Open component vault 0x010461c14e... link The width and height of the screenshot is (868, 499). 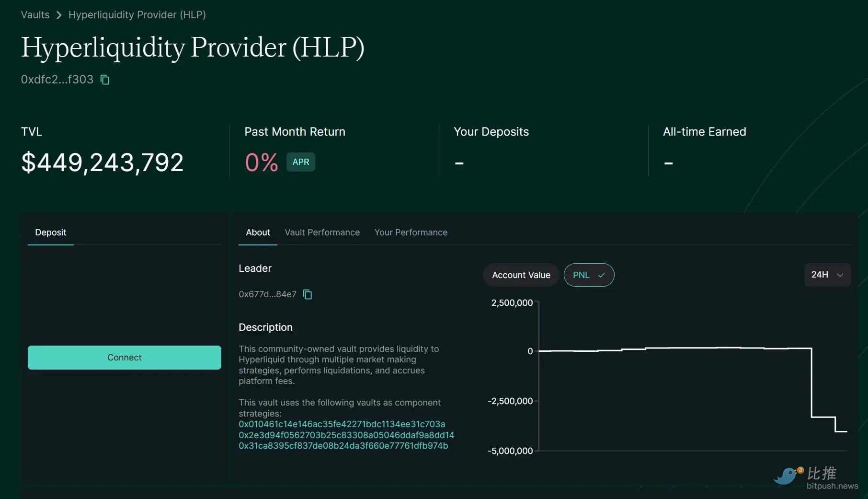click(342, 424)
